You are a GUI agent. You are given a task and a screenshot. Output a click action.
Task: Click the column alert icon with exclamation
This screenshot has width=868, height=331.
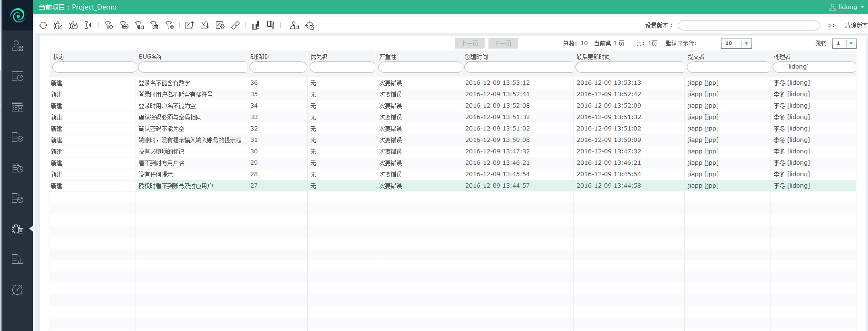click(x=255, y=25)
